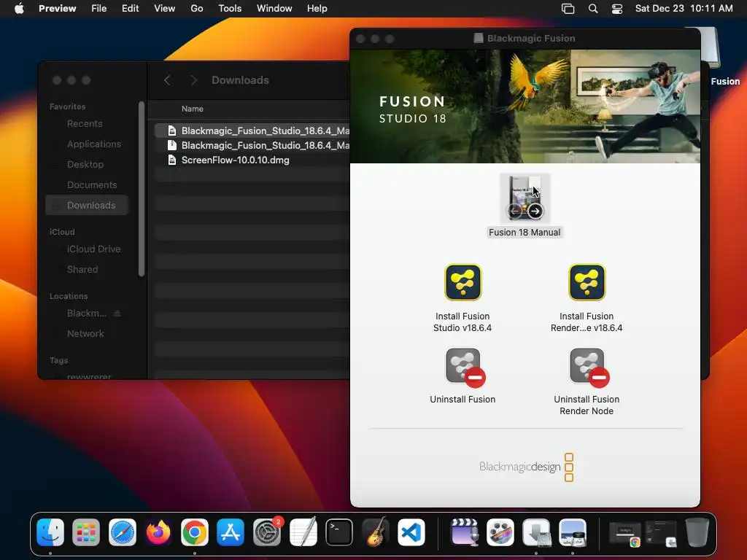747x560 pixels.
Task: Open System Settings in the Dock
Action: pos(267,532)
